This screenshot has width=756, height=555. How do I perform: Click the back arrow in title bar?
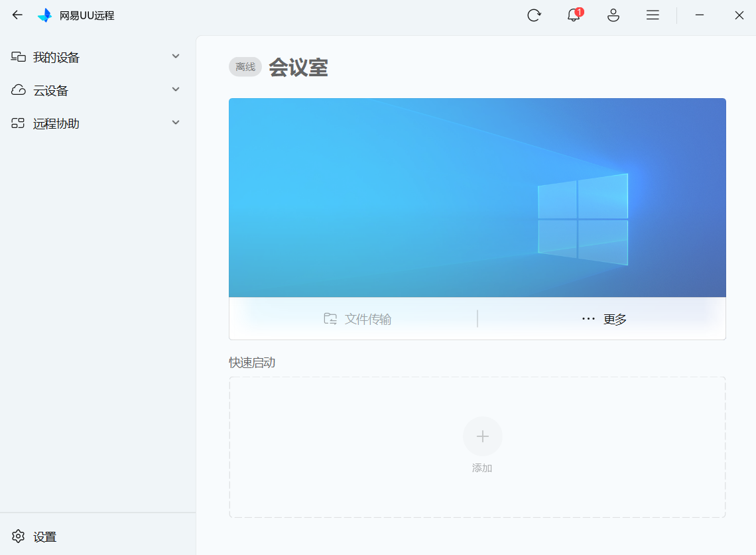[x=18, y=15]
